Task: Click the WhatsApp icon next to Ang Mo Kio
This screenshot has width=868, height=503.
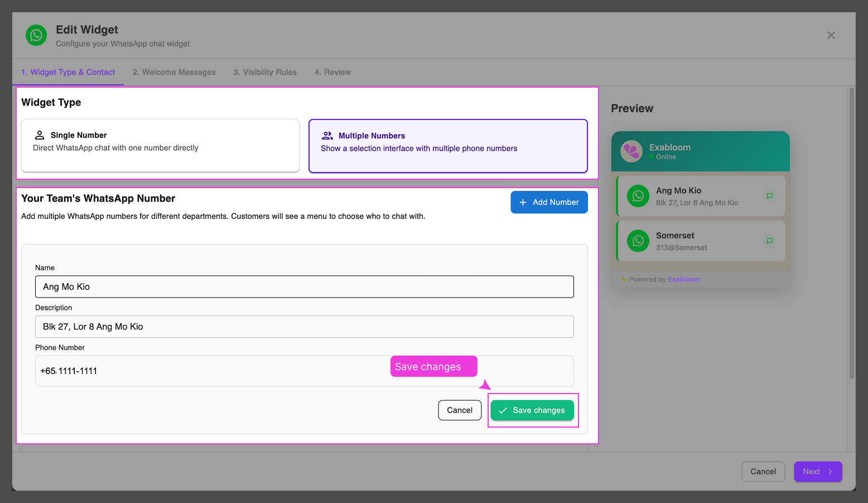Action: pyautogui.click(x=638, y=196)
